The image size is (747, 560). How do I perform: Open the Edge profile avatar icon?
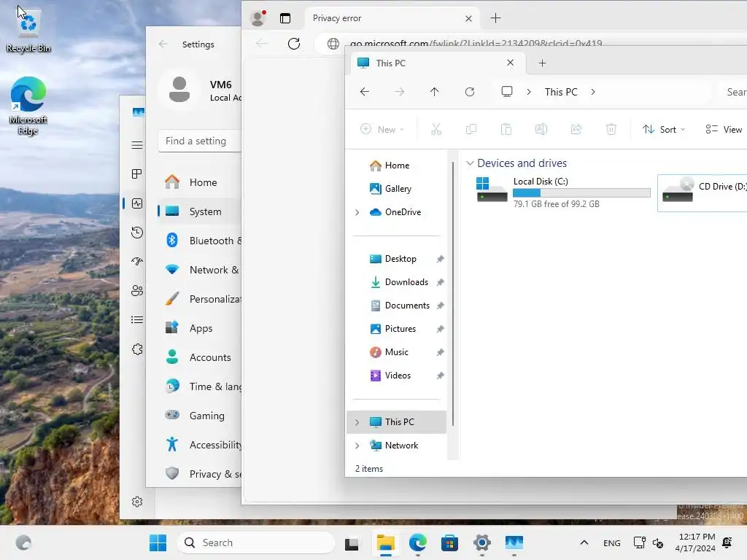click(x=258, y=18)
